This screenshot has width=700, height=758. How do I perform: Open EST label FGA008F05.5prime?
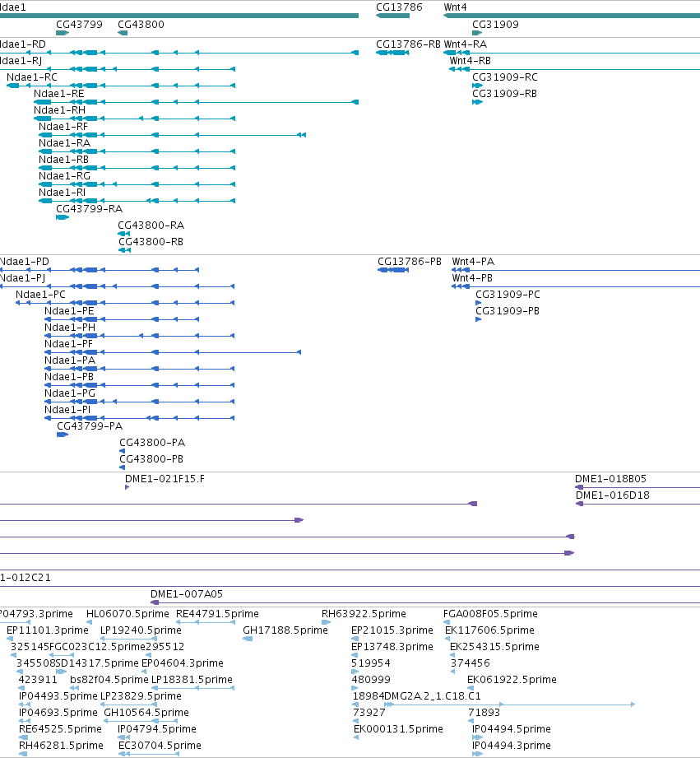coord(490,613)
